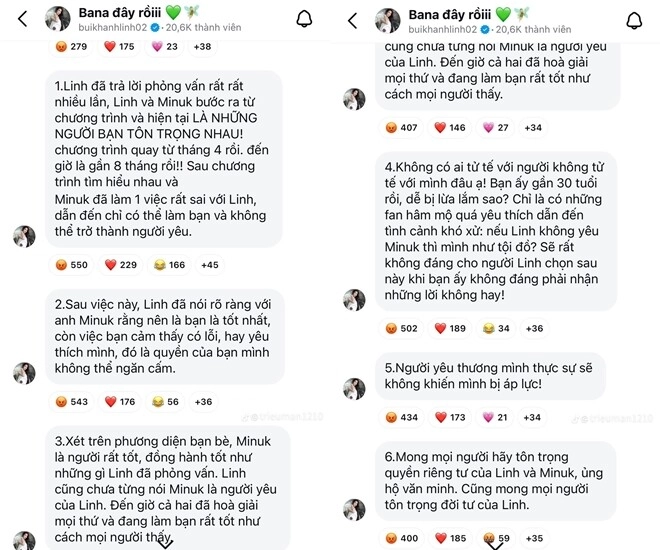Image resolution: width=660 pixels, height=550 pixels.
Task: Expand +36 reactions under message 2
Action: click(203, 401)
